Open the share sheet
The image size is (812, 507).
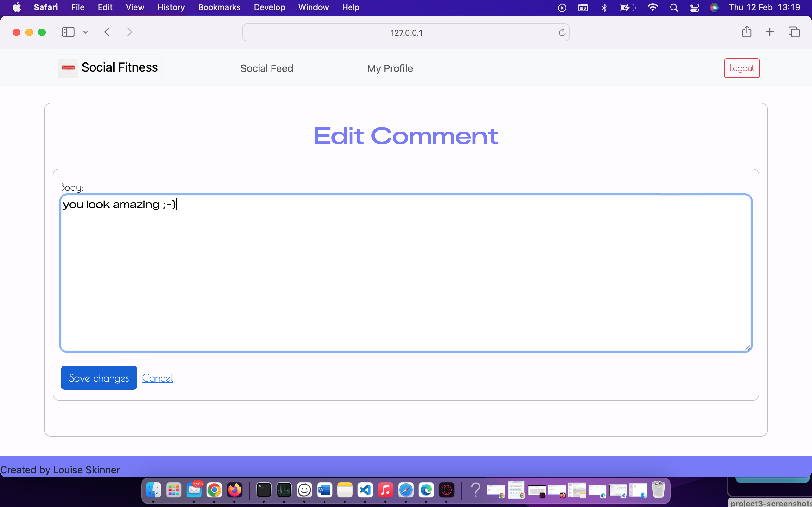[x=746, y=32]
